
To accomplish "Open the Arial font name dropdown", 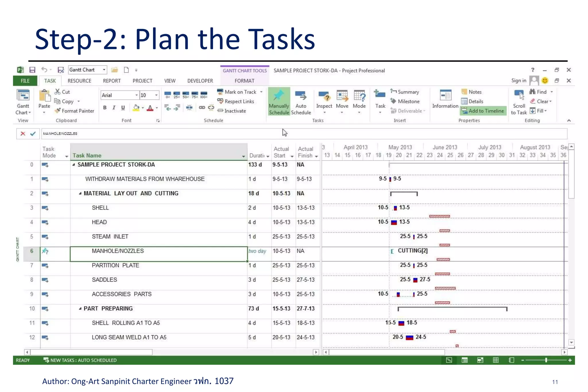I will pos(136,95).
